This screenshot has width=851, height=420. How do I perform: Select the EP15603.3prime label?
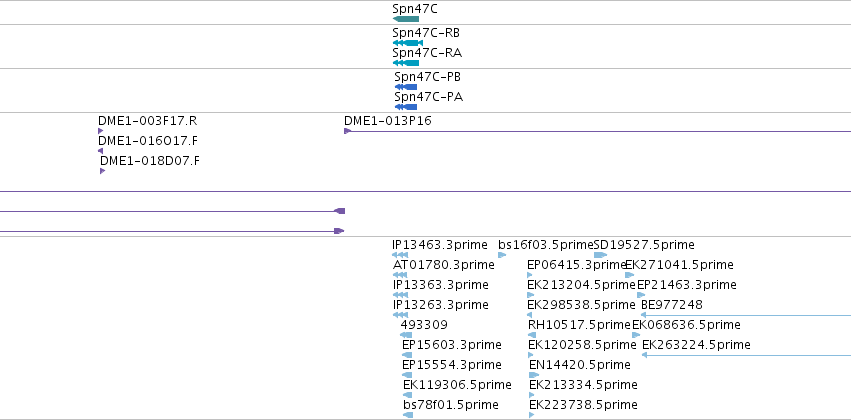click(452, 345)
